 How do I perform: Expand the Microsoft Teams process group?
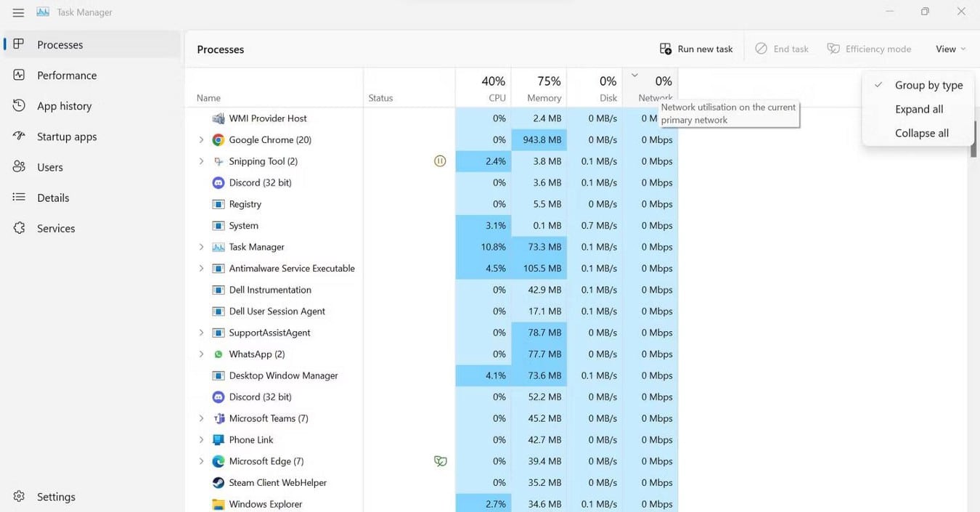pos(202,418)
